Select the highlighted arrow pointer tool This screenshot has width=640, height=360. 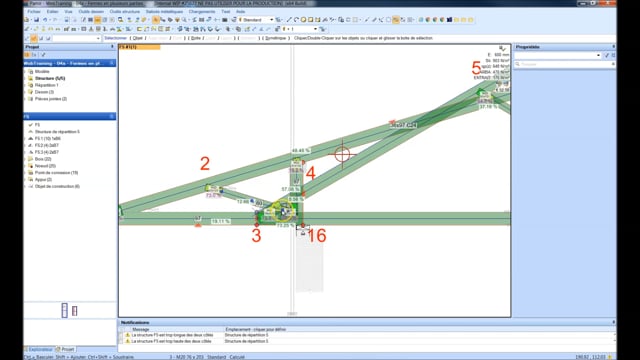[x=155, y=20]
